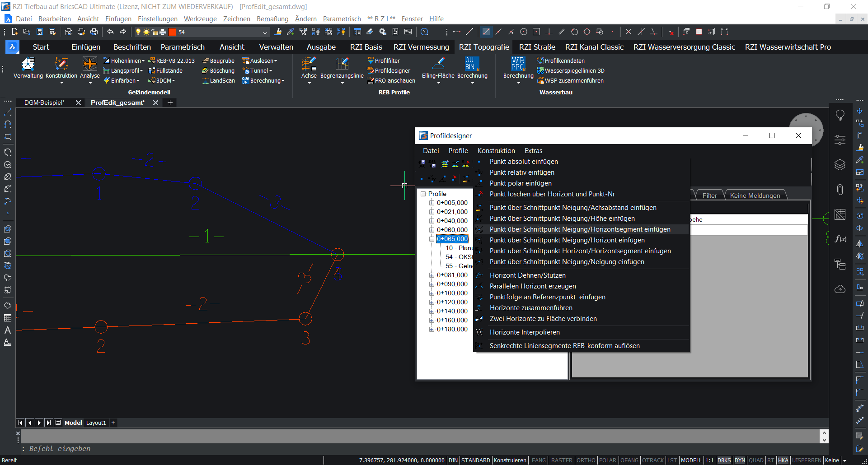Click the Analyse airplane icon
Image resolution: width=868 pixels, height=465 pixels.
click(89, 64)
